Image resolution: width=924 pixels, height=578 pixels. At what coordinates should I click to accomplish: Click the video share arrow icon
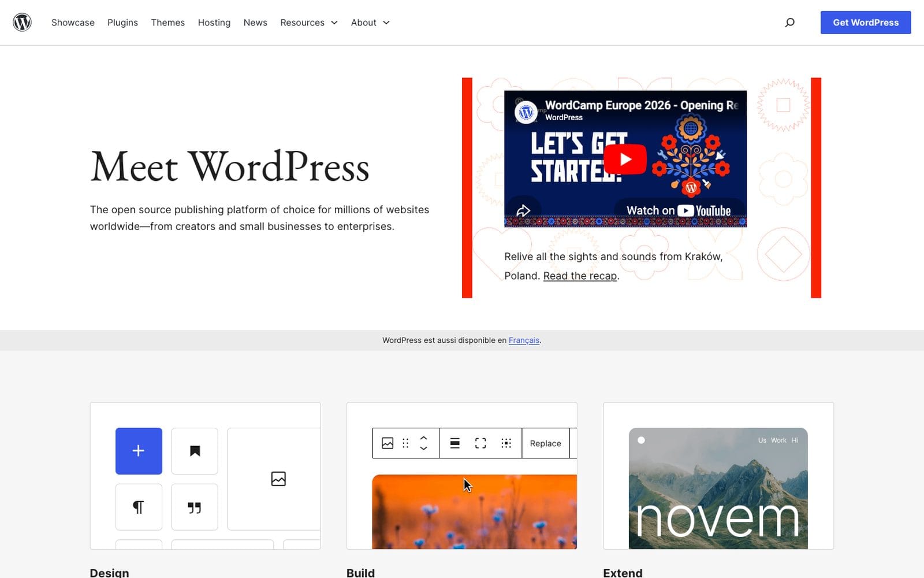523,211
